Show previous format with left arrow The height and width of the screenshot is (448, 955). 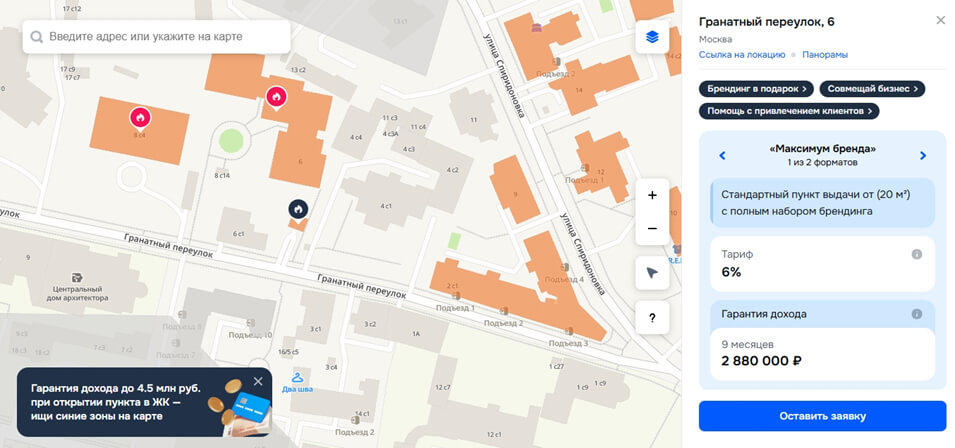[722, 156]
